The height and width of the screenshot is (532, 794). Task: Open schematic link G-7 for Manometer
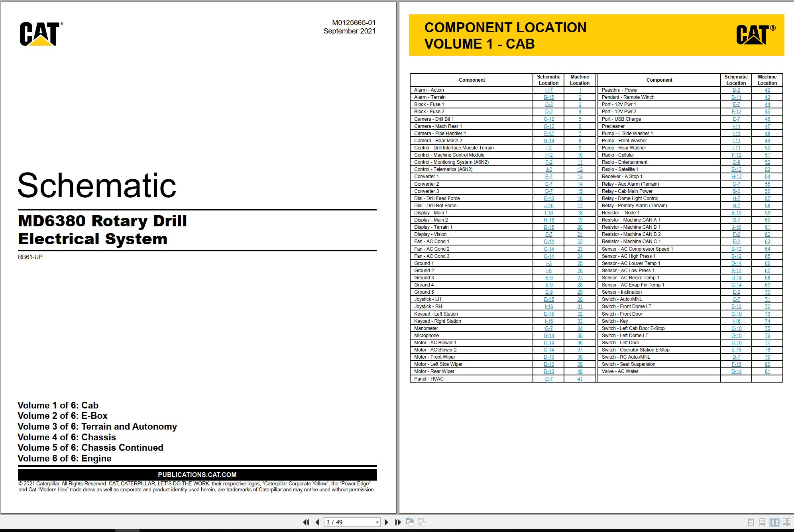(x=548, y=328)
